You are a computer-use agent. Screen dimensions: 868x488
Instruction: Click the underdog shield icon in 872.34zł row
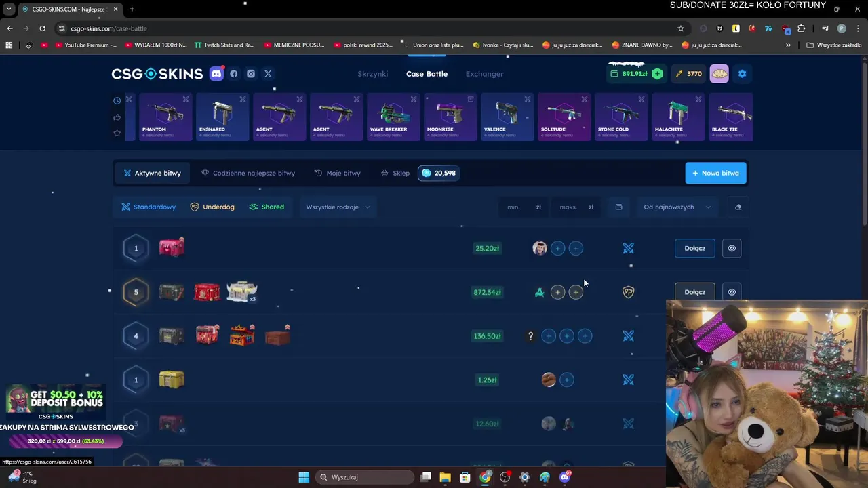tap(629, 292)
